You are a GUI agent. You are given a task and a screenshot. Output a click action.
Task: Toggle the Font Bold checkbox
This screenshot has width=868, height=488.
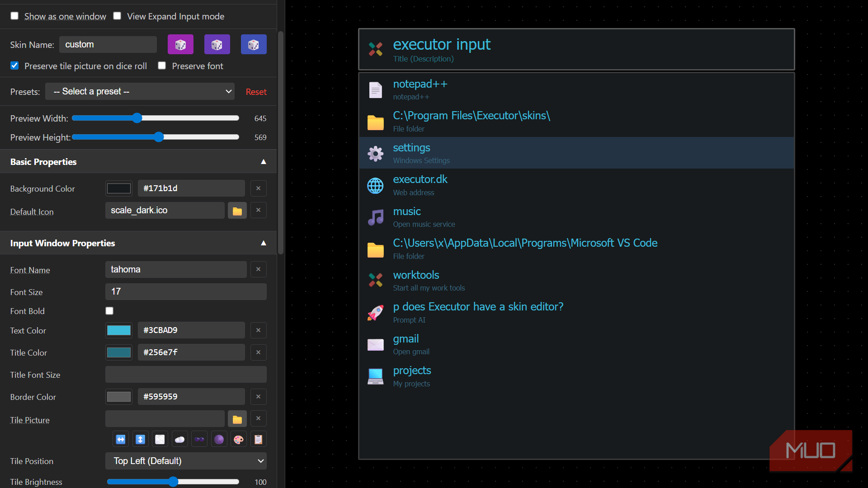point(109,311)
